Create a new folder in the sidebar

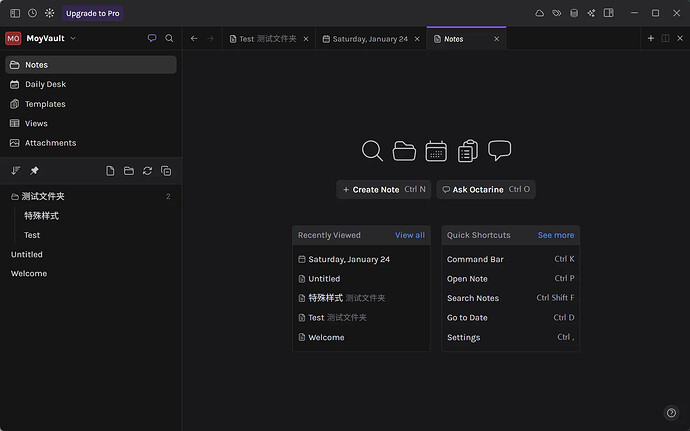tap(129, 171)
